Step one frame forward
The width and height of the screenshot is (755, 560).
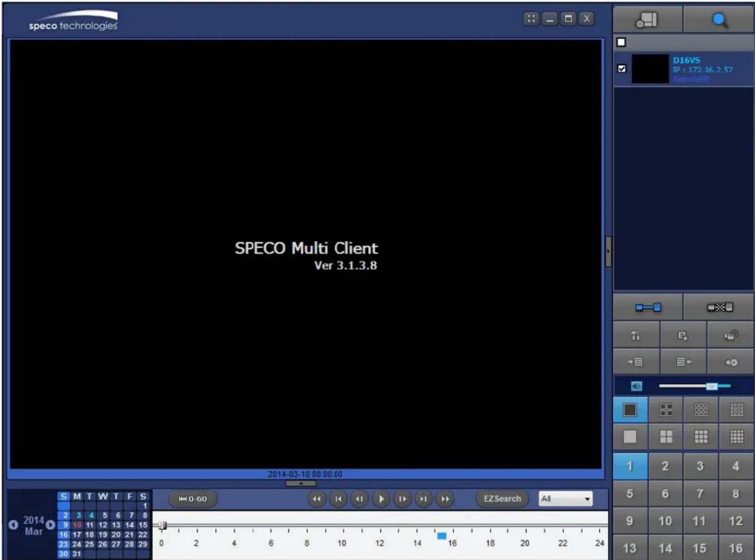pyautogui.click(x=402, y=499)
